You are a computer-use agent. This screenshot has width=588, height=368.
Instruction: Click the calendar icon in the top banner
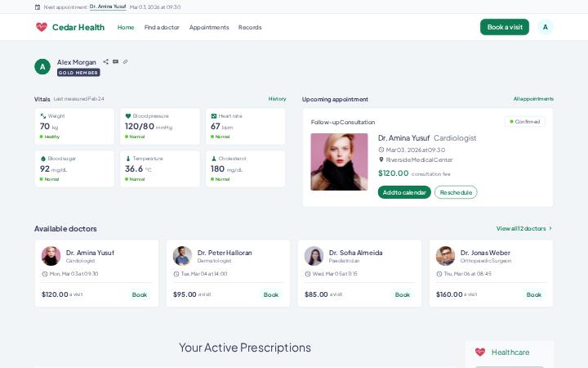pos(38,7)
